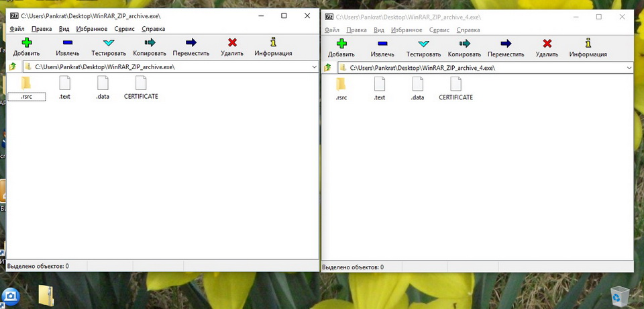Click Копировать icon in left window toolbar
The height and width of the screenshot is (309, 644).
point(150,42)
